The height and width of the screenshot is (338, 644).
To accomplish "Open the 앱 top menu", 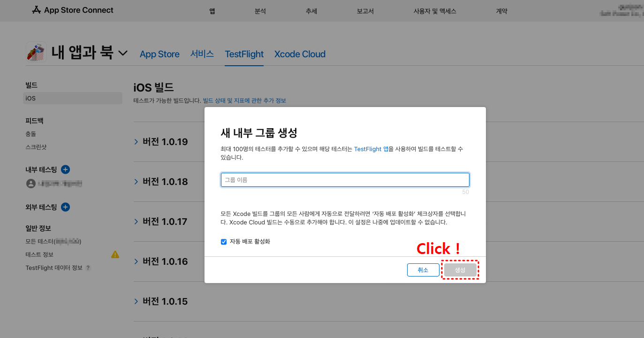I will [212, 11].
